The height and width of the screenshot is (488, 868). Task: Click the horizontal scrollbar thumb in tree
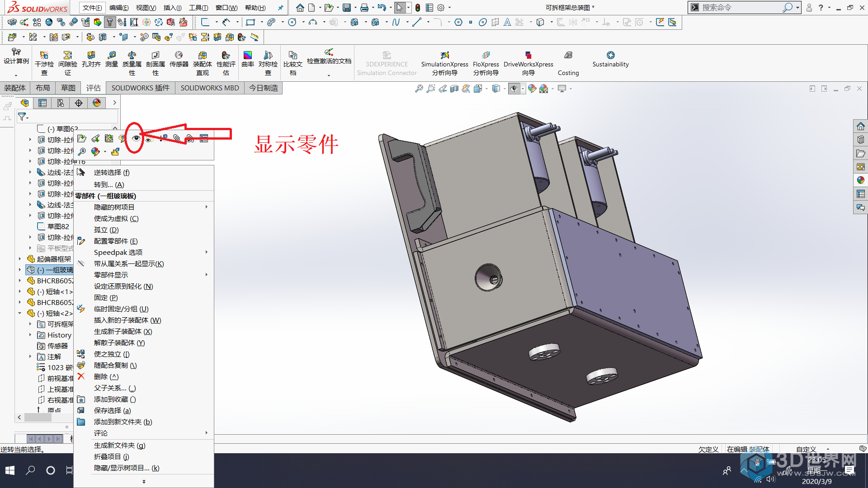pos(38,418)
